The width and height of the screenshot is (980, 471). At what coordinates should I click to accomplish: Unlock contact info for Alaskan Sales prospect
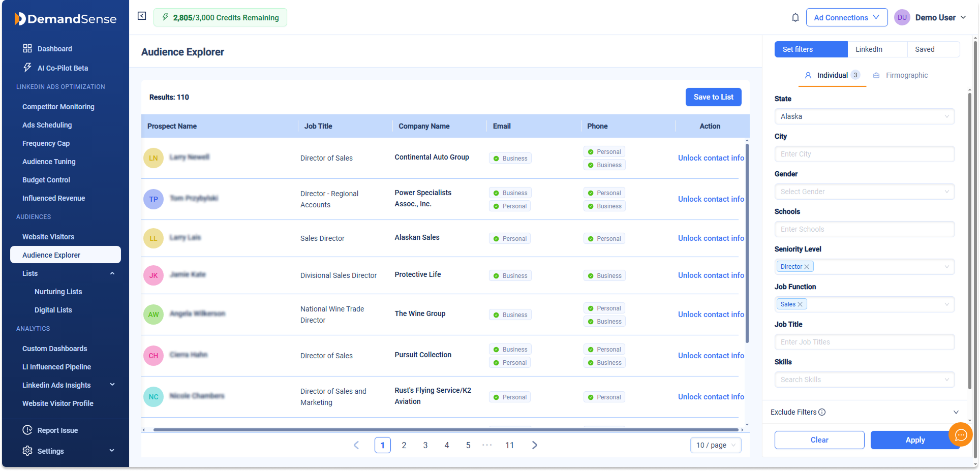711,238
